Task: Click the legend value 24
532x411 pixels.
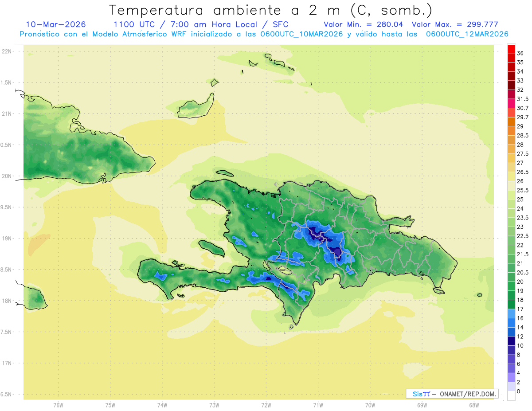Action: click(520, 208)
